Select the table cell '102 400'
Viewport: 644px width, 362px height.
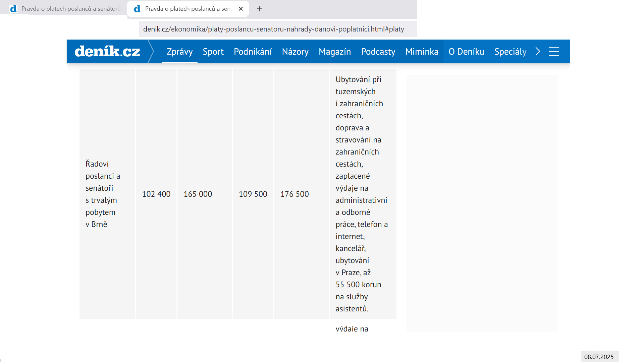pyautogui.click(x=156, y=194)
